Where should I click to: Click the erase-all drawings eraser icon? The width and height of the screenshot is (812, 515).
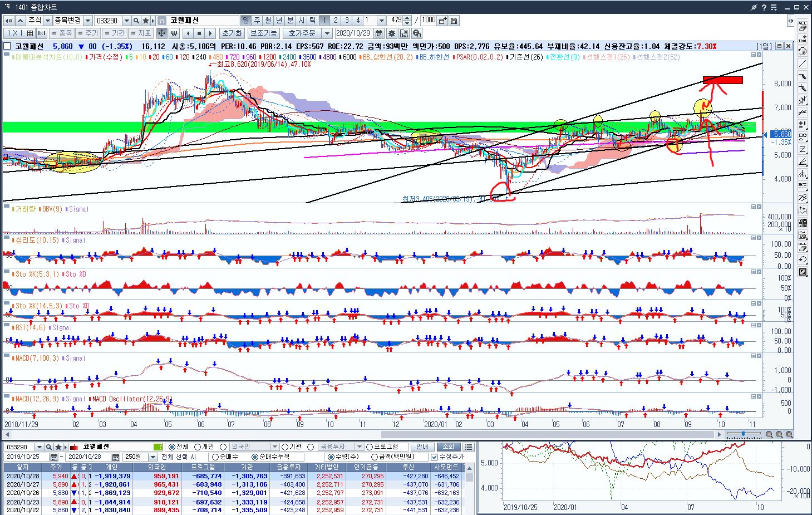(x=803, y=26)
